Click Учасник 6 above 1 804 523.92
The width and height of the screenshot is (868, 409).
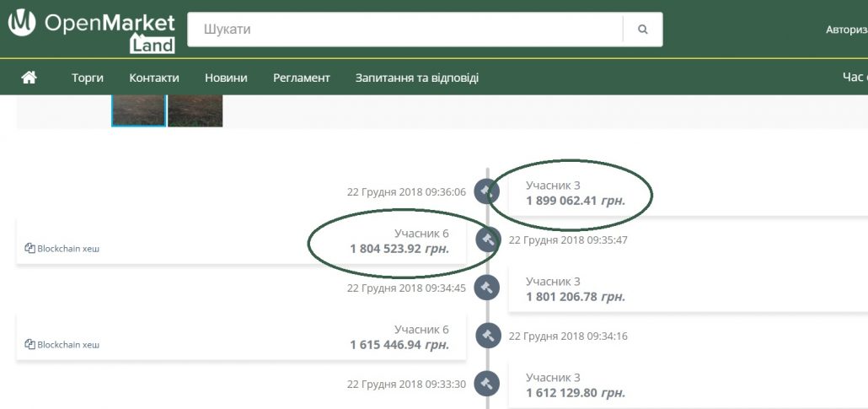tap(421, 234)
